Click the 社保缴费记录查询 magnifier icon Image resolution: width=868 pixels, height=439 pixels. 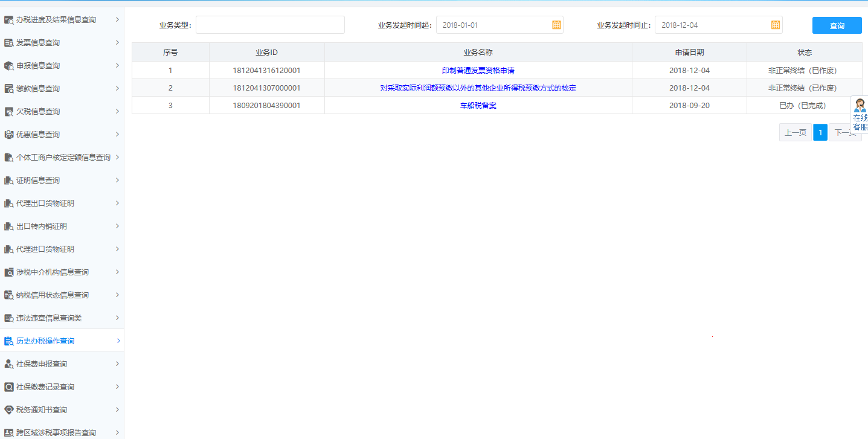click(x=8, y=386)
